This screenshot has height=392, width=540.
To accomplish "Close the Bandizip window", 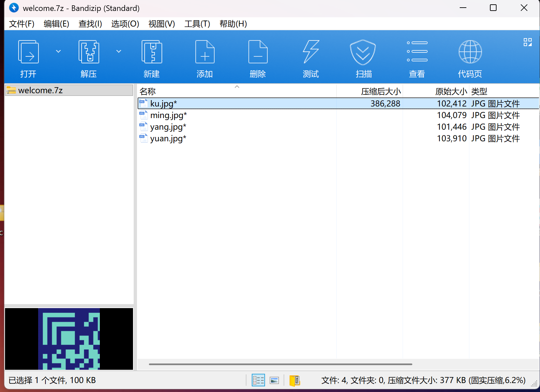I will [x=524, y=8].
